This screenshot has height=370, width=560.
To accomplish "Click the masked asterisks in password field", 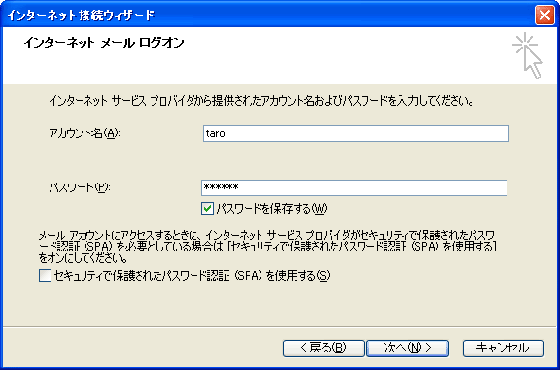I will pyautogui.click(x=220, y=187).
